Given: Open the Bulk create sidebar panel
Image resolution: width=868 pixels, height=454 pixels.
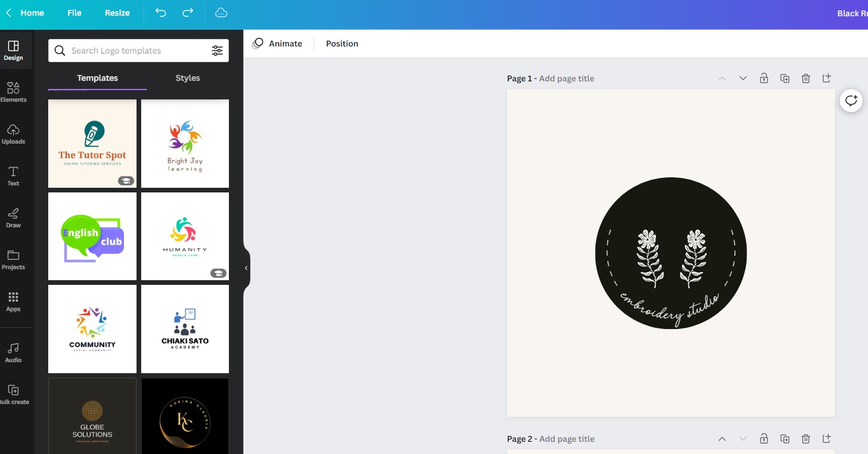Looking at the screenshot, I should pyautogui.click(x=13, y=395).
